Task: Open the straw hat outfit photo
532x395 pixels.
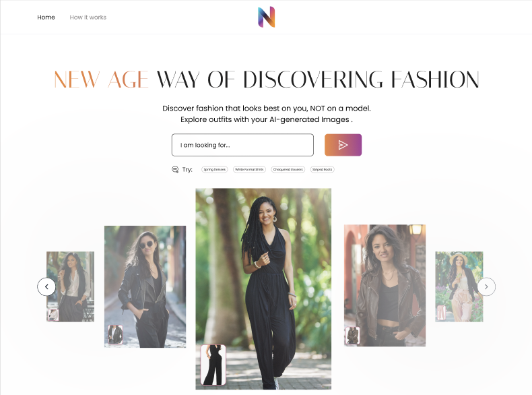Action: click(x=459, y=286)
